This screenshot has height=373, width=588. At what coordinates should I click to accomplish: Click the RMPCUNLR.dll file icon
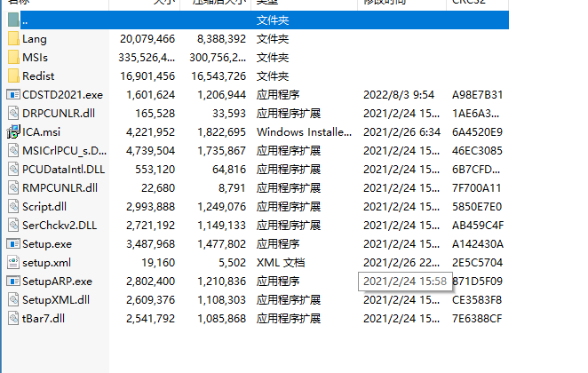pos(13,187)
